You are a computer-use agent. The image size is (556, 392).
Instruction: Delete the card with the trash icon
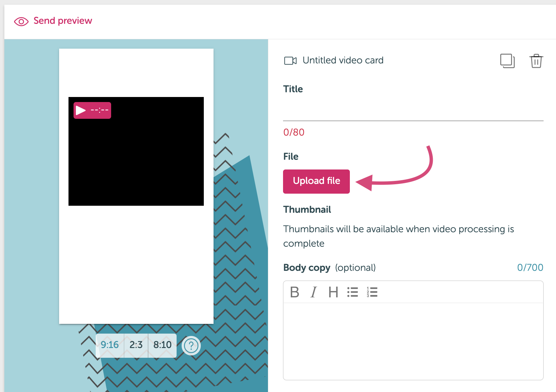(536, 61)
